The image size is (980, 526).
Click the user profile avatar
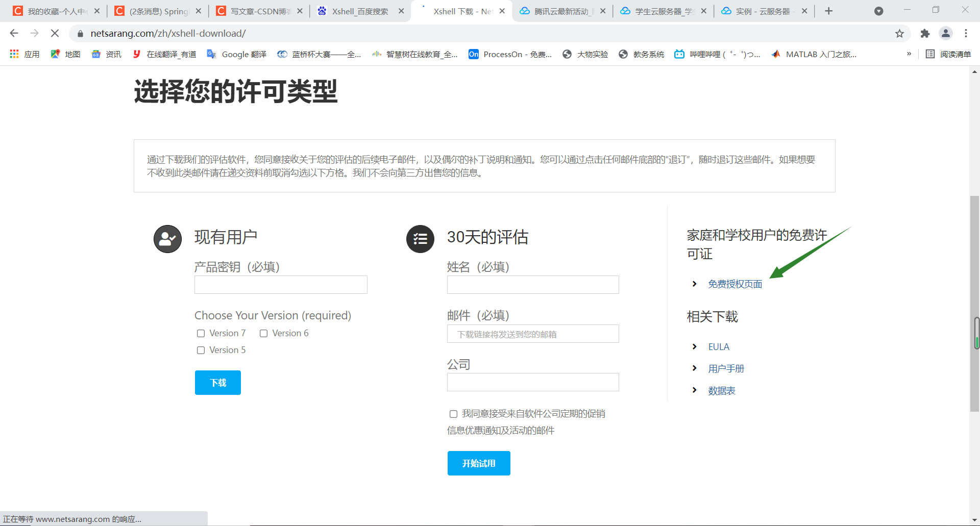coord(946,33)
